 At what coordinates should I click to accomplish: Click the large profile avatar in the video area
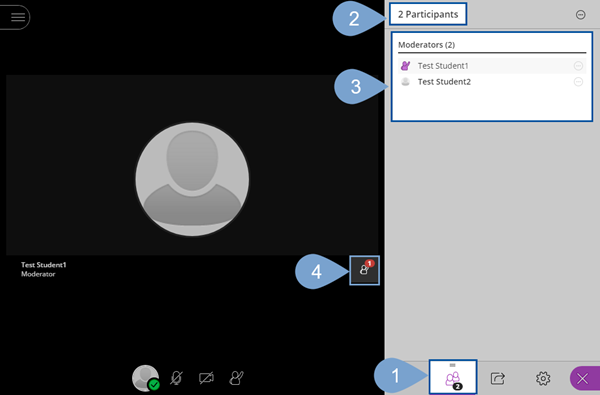click(192, 179)
